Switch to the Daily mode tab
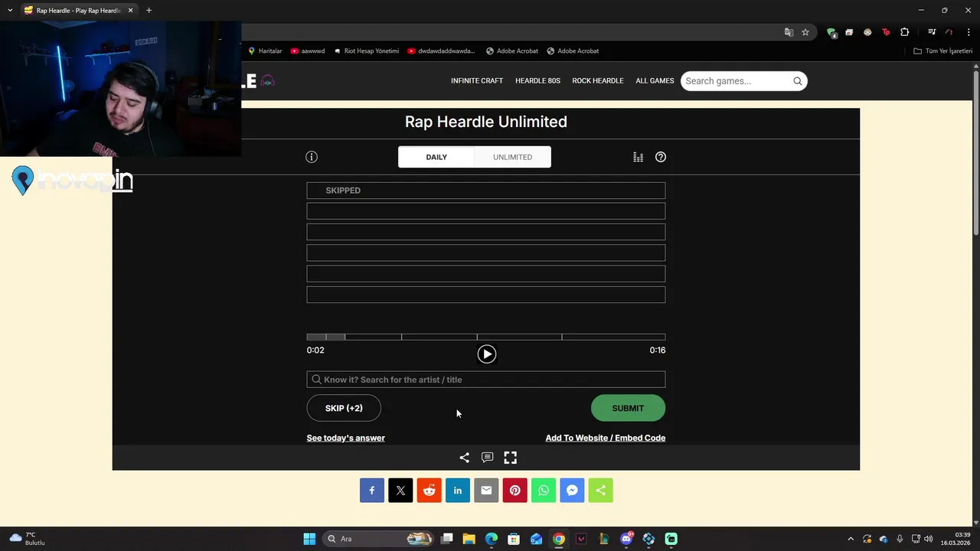 pos(436,157)
